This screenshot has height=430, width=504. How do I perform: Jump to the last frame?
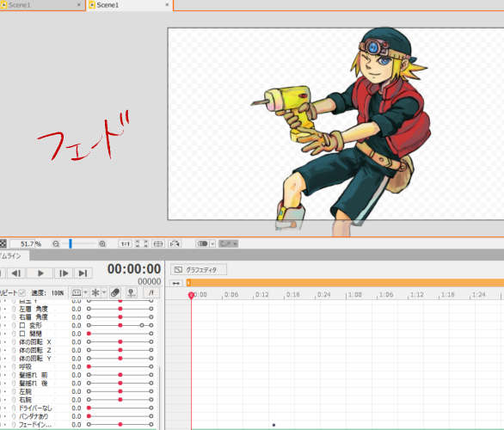point(83,273)
